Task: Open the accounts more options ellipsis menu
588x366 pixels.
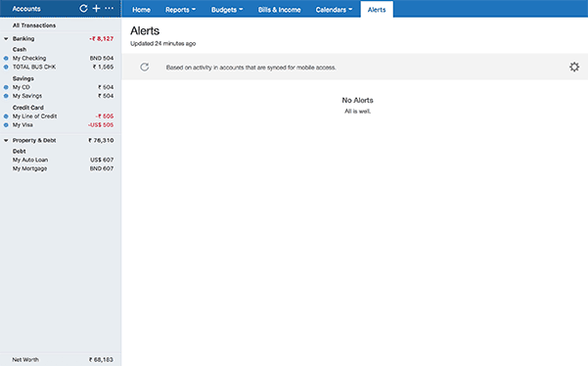Action: 110,8
